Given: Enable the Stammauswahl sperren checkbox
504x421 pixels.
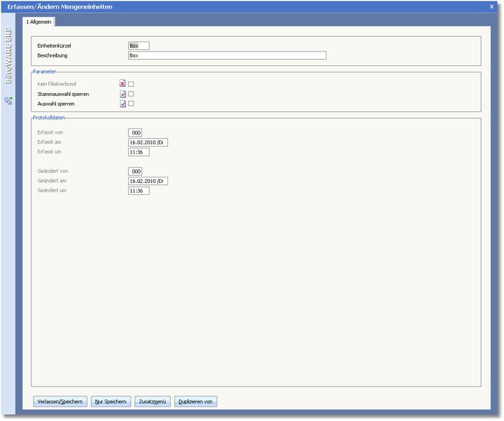Looking at the screenshot, I should pyautogui.click(x=131, y=94).
